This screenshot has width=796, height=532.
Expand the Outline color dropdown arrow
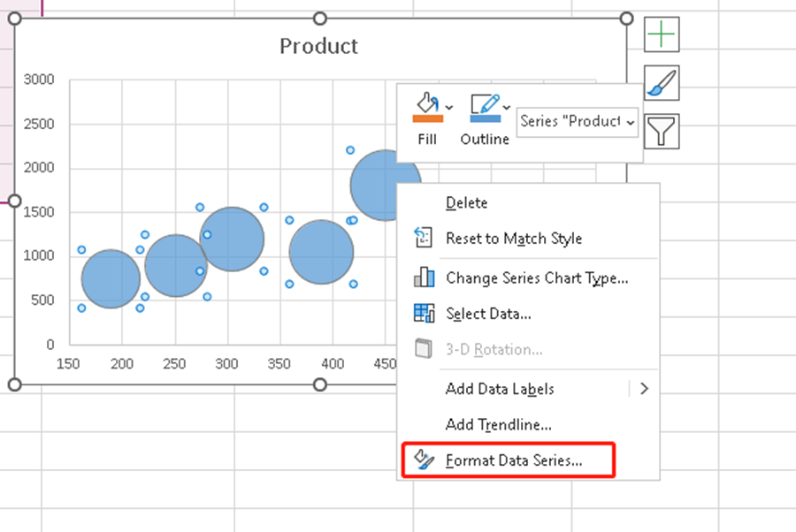point(506,107)
